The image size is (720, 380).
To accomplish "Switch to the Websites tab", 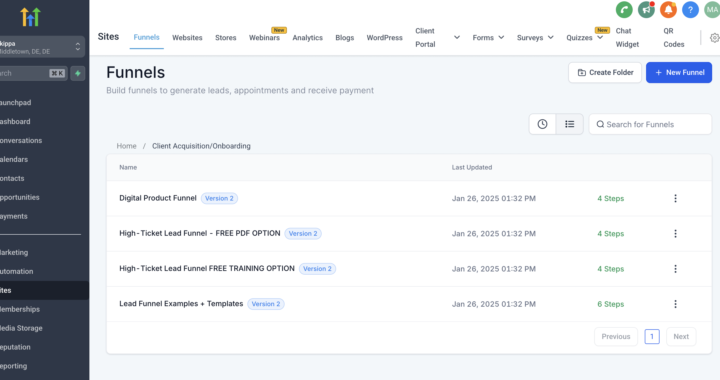I will click(x=187, y=38).
